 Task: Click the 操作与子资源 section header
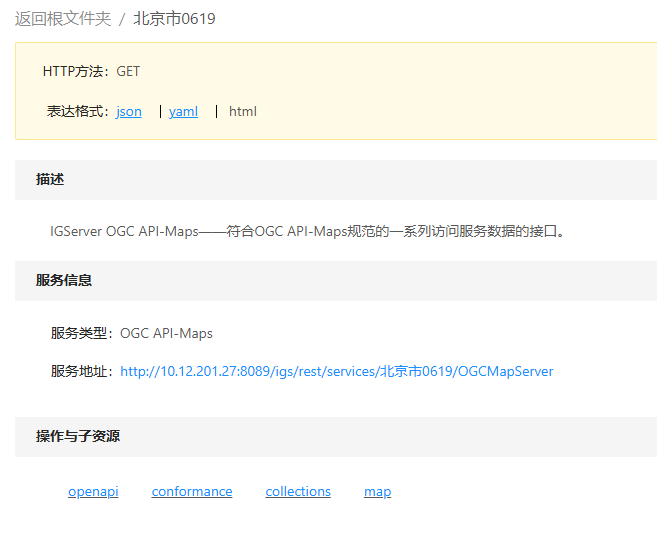[x=78, y=436]
